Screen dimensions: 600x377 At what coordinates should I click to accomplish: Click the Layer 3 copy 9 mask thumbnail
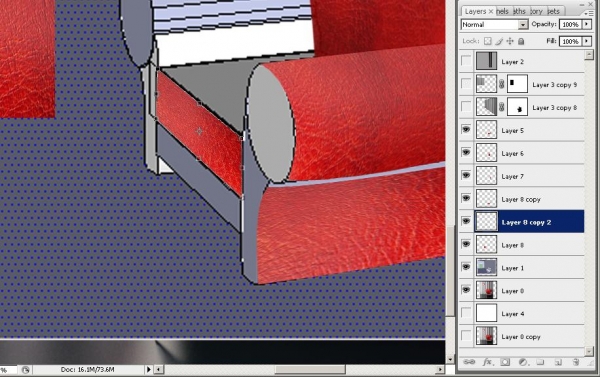tap(517, 84)
